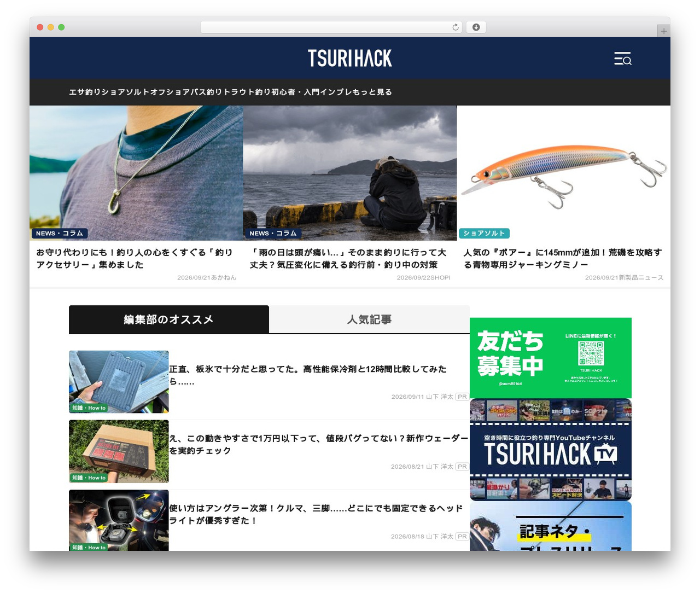This screenshot has height=593, width=700.
Task: Click NEWS・コラム tag on rainy day article
Action: 273,233
